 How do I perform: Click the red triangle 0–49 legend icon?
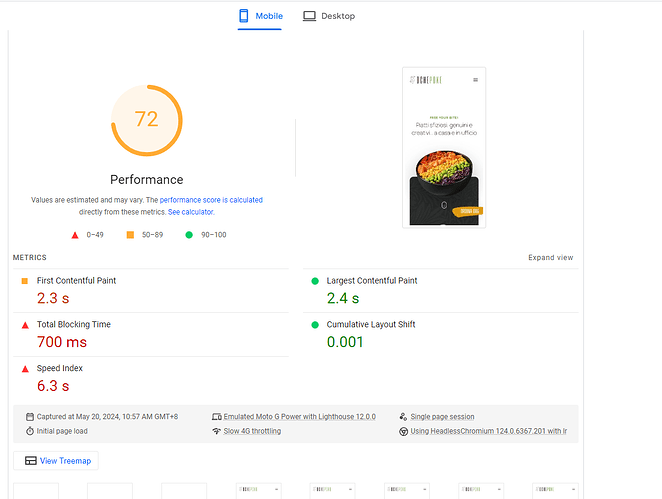pyautogui.click(x=75, y=235)
